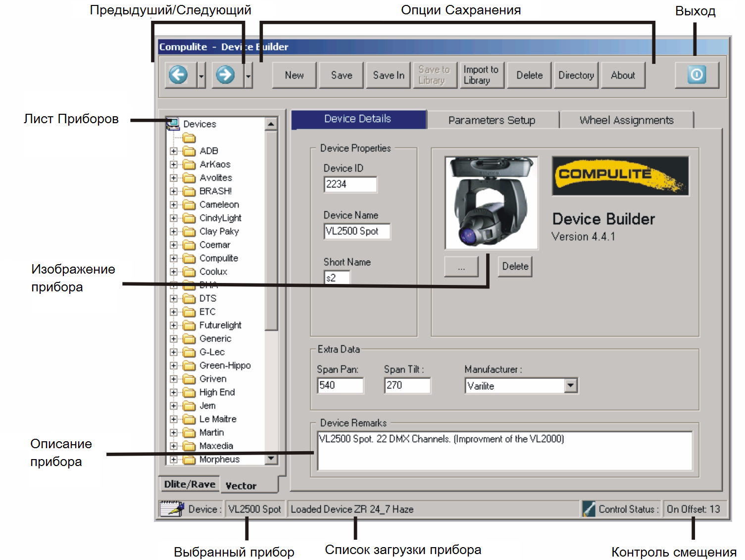Screen dimensions: 745x560
Task: Click the Maxedia folder icon
Action: (189, 446)
